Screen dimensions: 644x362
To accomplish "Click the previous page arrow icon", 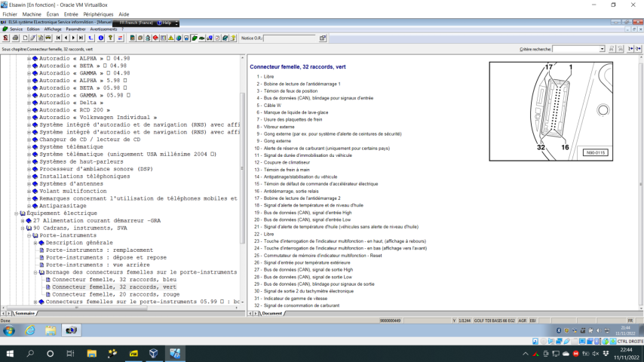I will (x=66, y=38).
